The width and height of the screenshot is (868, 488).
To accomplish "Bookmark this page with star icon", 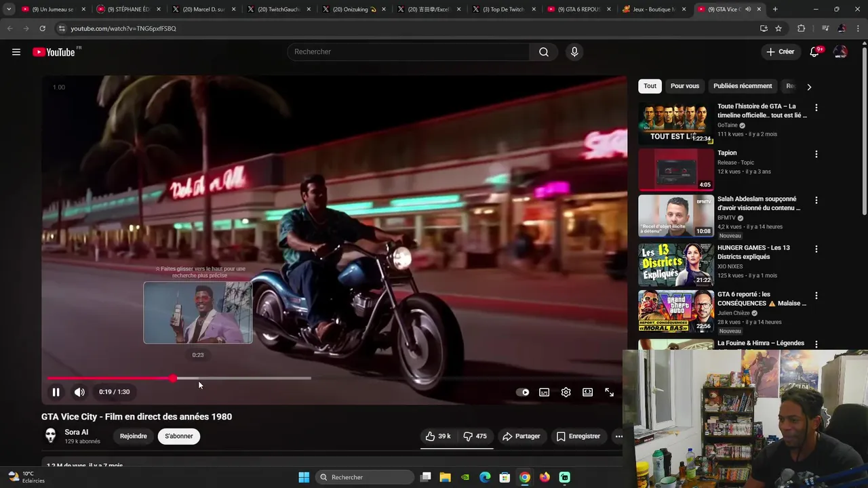I will (778, 28).
